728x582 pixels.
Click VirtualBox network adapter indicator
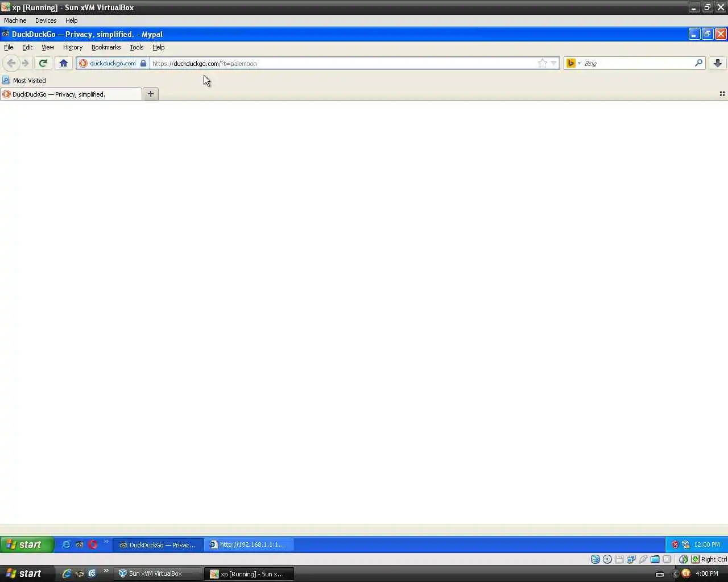point(631,559)
